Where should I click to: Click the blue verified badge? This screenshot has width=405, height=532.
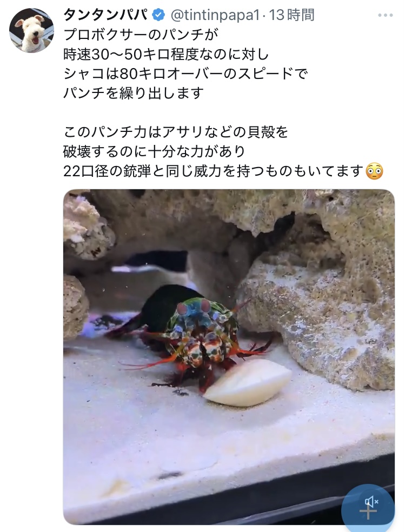coord(158,15)
